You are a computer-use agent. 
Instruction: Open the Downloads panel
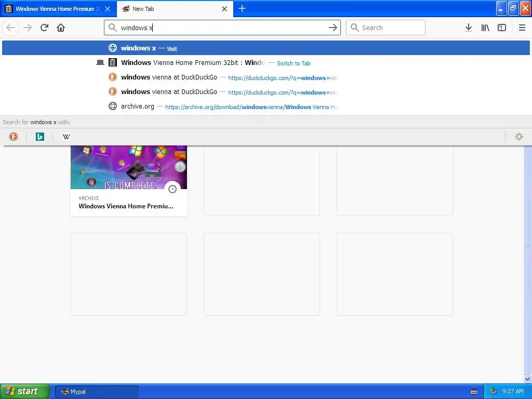469,28
